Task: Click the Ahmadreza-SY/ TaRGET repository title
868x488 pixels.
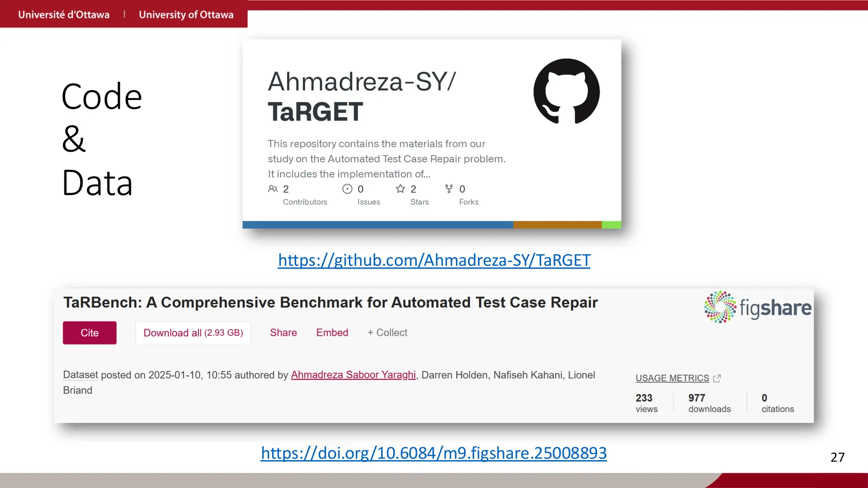Action: [x=362, y=97]
